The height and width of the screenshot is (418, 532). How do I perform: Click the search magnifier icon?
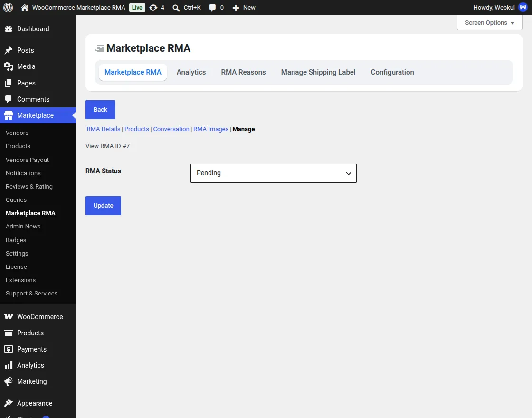(176, 8)
